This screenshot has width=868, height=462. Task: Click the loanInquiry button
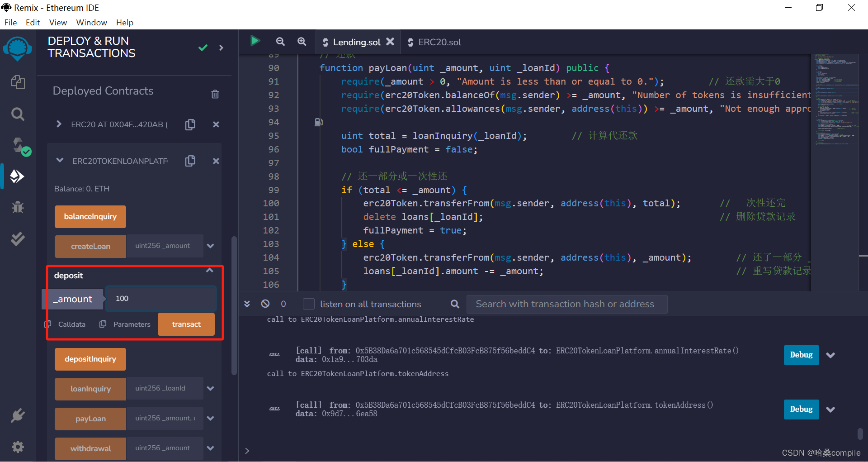pos(90,389)
